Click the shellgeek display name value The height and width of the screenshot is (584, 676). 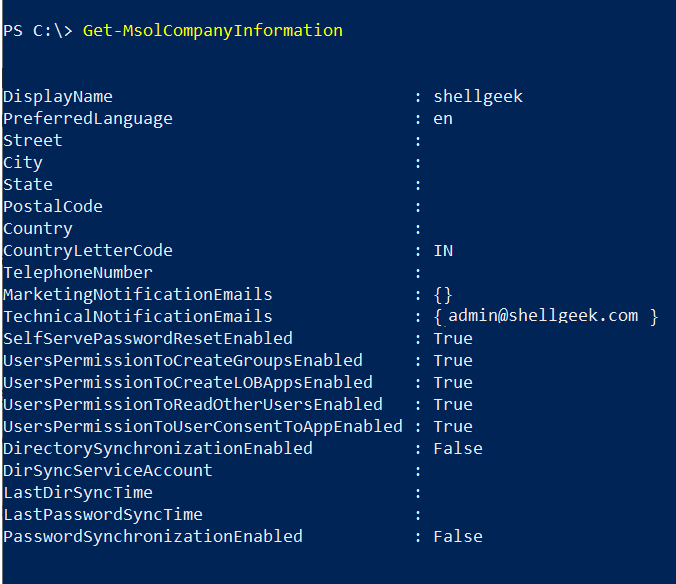pyautogui.click(x=478, y=97)
